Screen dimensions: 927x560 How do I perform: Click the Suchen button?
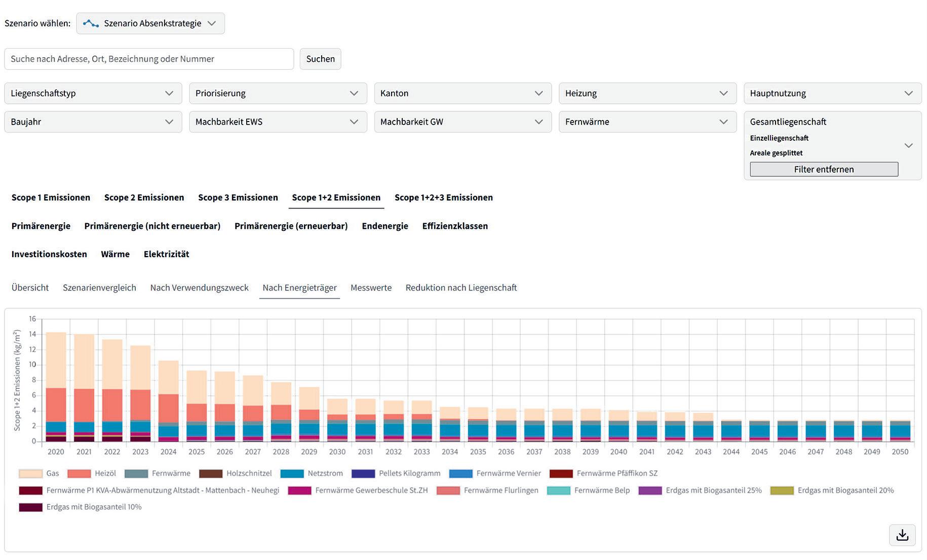click(x=320, y=59)
